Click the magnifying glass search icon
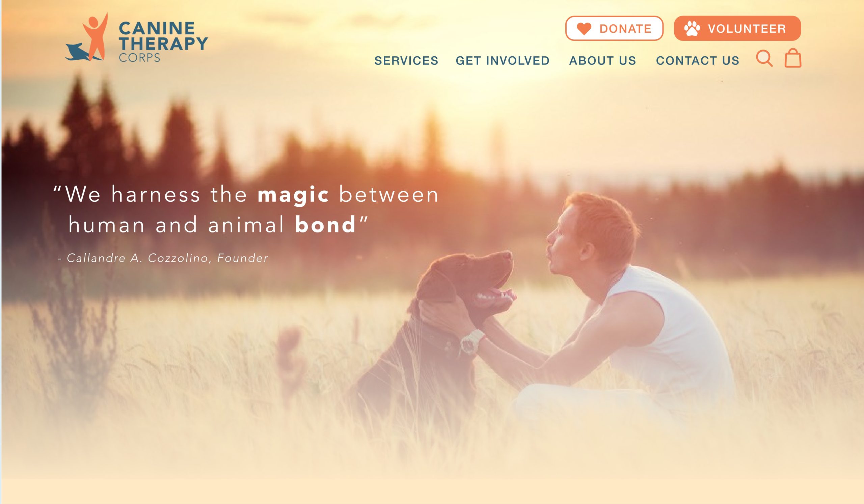Screen dimensions: 864x504 [764, 59]
